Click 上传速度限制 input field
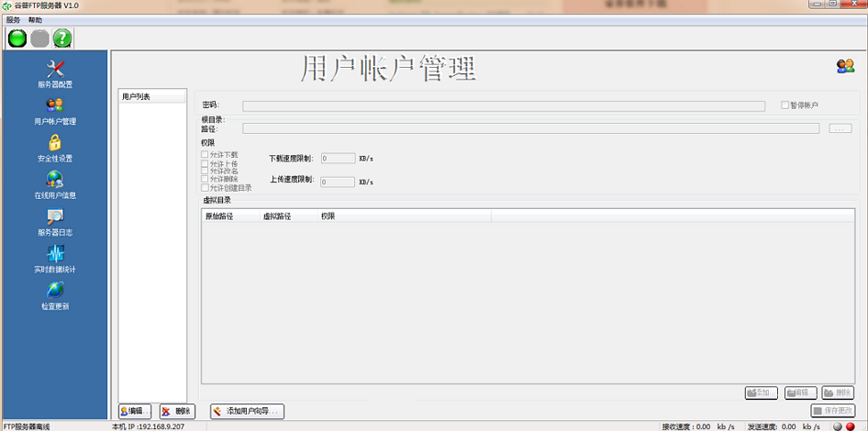Screen dimensions: 868x431 [338, 182]
